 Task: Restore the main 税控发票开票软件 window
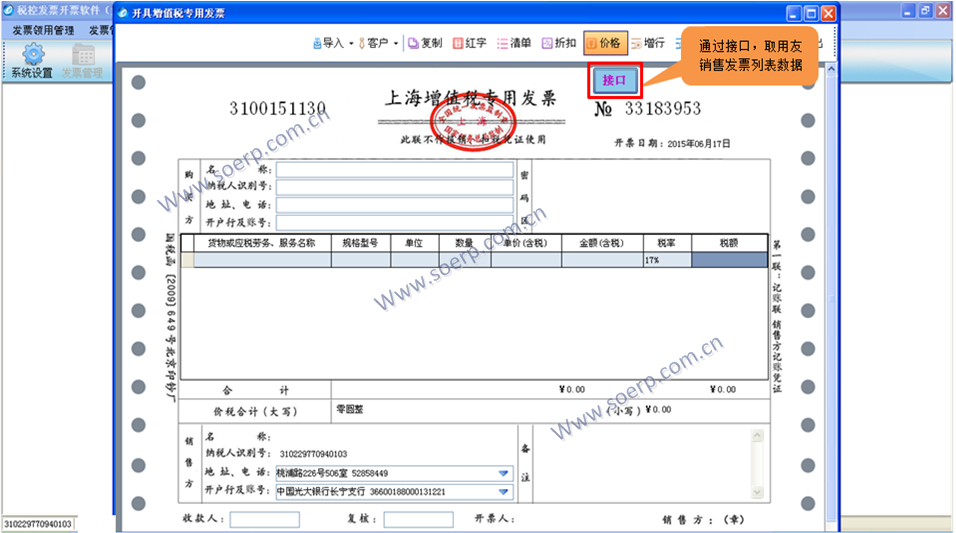click(925, 10)
